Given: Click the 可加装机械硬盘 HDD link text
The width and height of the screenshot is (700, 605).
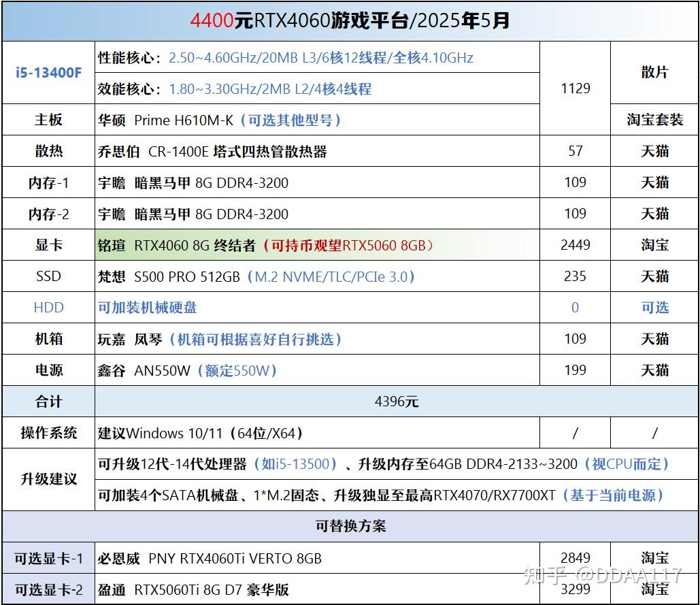Looking at the screenshot, I should pos(148,308).
